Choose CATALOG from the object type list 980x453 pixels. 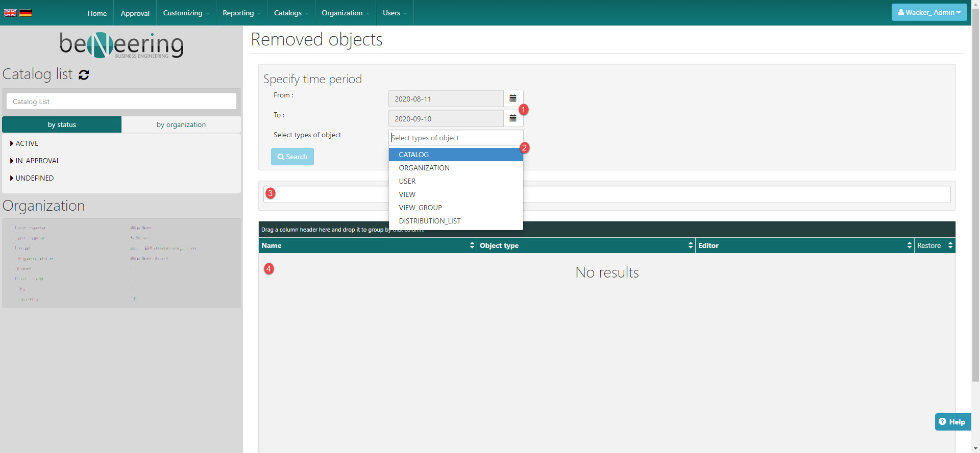tap(414, 155)
